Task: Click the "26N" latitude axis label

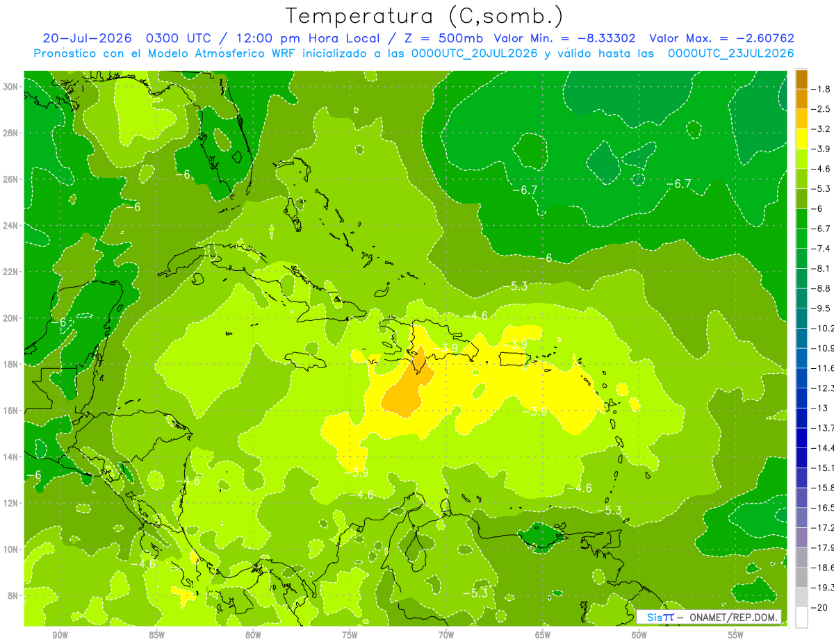Action: (x=10, y=179)
